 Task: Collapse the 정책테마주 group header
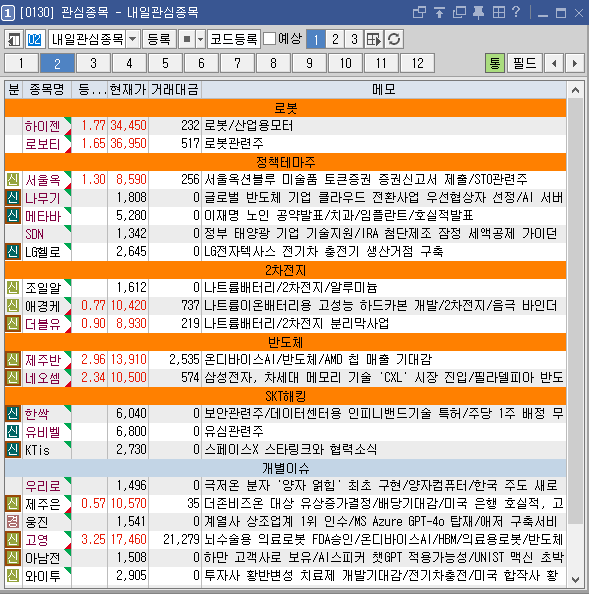pos(286,162)
